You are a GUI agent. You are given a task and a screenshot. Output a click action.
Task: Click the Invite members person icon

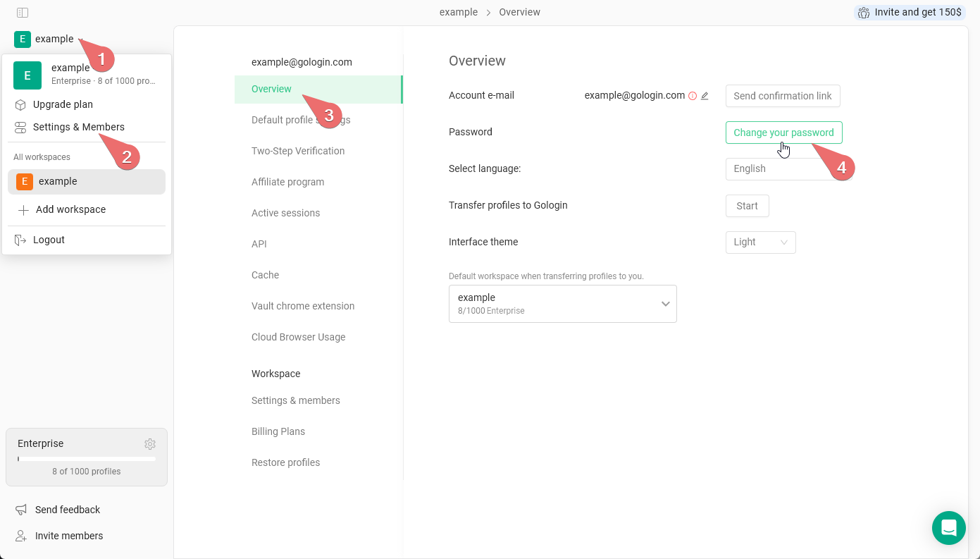point(22,535)
